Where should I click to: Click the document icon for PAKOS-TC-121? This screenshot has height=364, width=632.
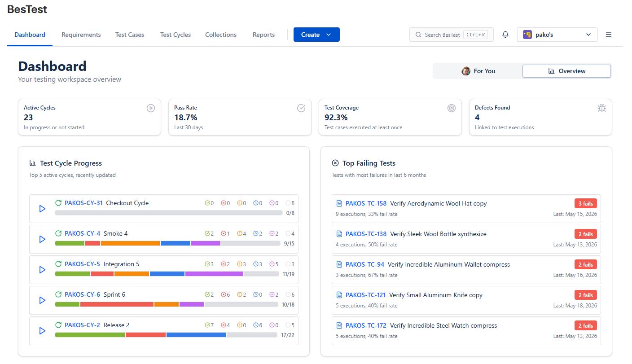coord(339,295)
